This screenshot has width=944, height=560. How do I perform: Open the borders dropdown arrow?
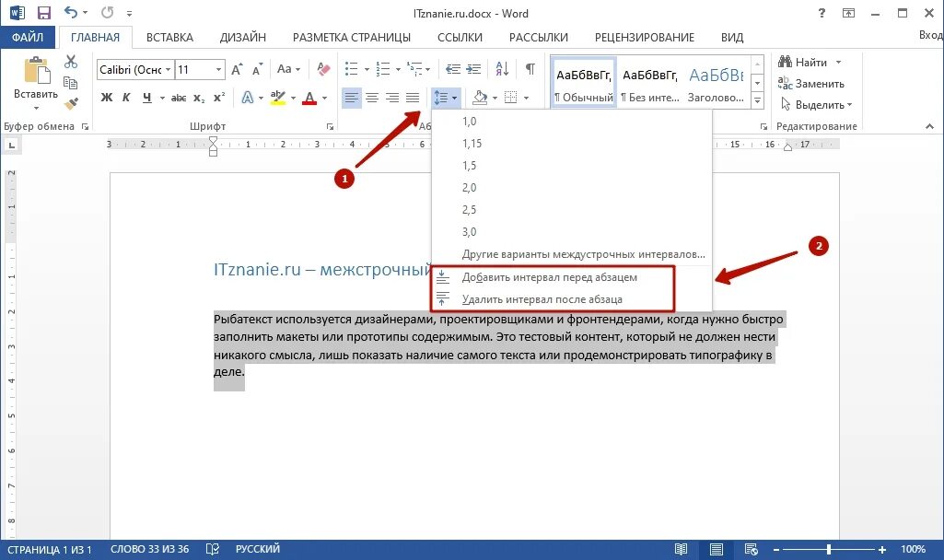pos(526,98)
